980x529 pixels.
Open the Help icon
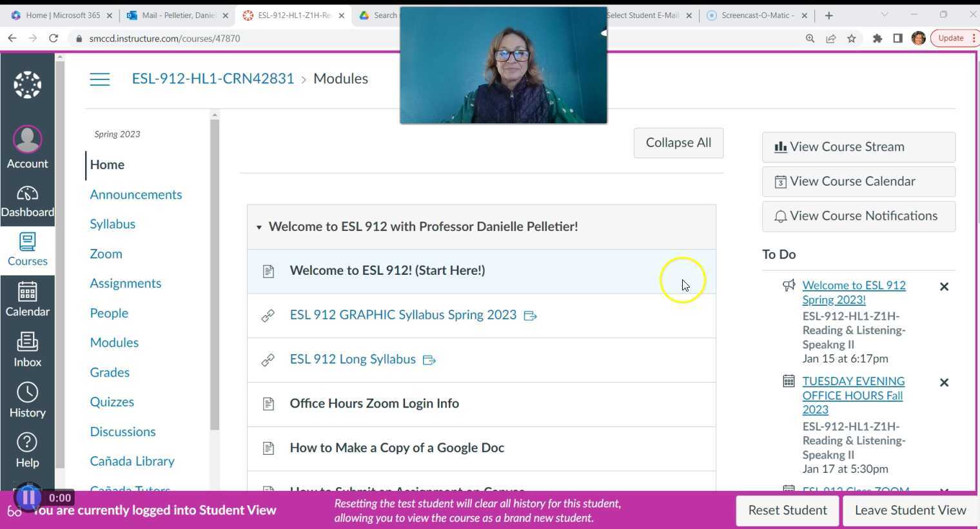(x=27, y=448)
